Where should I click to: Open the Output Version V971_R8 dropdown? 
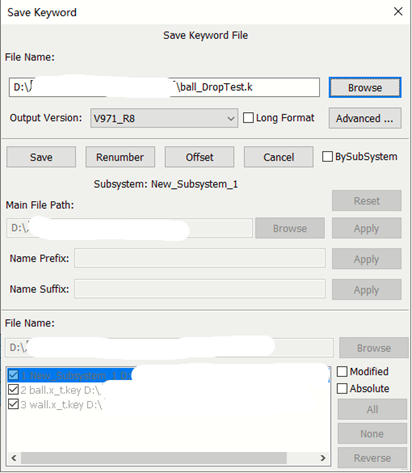click(164, 118)
